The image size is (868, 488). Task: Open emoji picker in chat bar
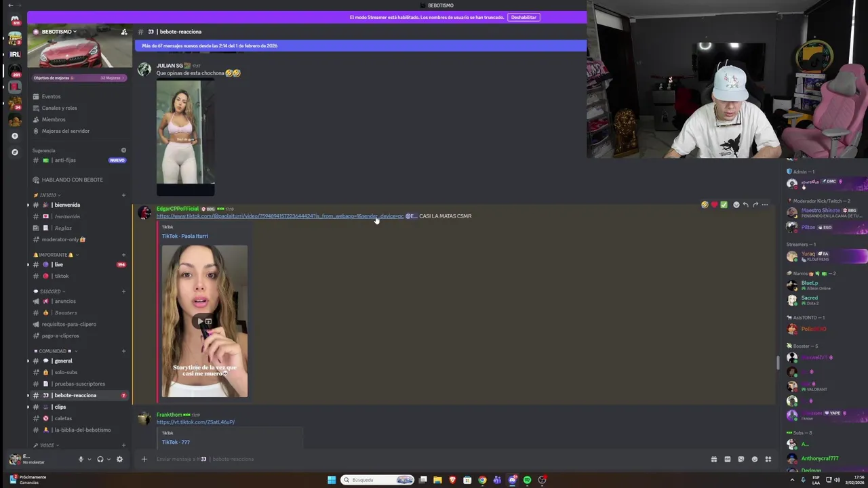pyautogui.click(x=754, y=459)
